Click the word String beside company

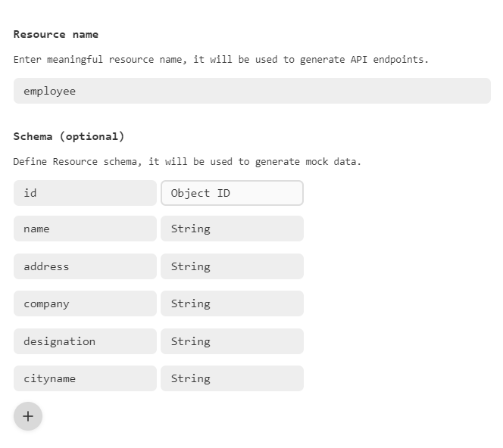[190, 303]
